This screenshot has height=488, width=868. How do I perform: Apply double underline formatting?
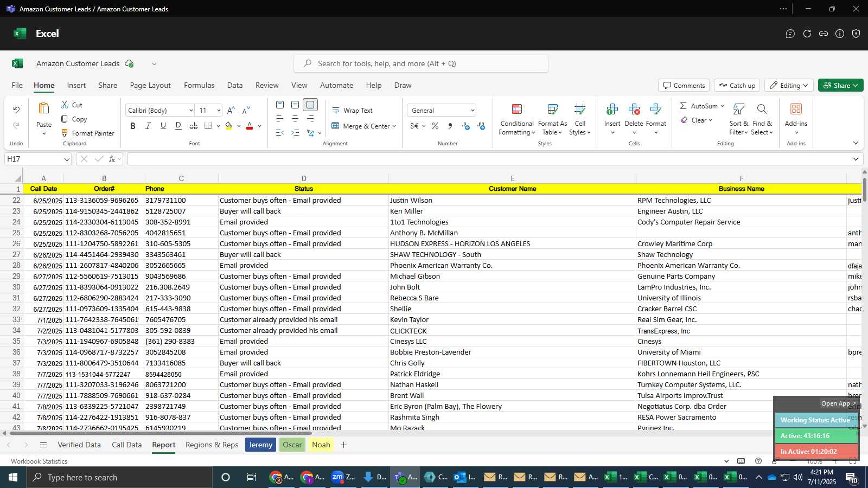point(178,126)
